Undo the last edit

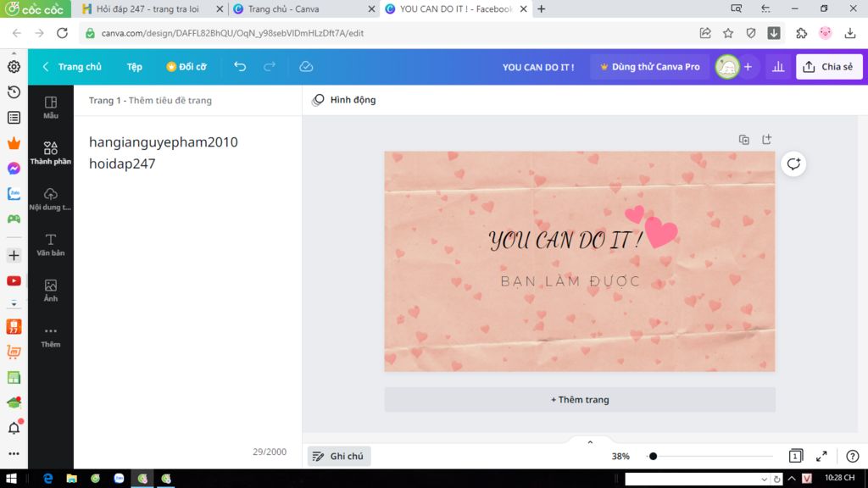tap(240, 66)
